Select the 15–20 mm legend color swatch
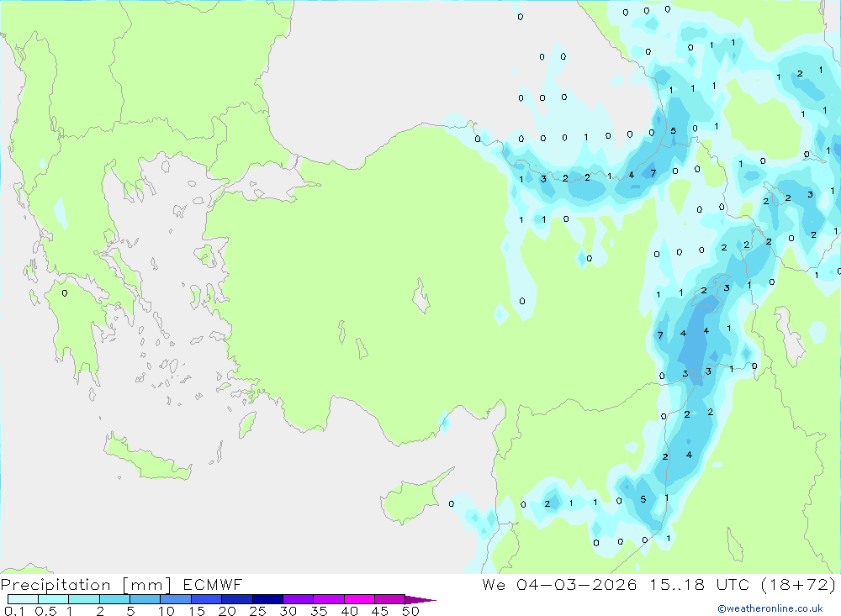Screen dimensions: 841x616 [x=207, y=599]
